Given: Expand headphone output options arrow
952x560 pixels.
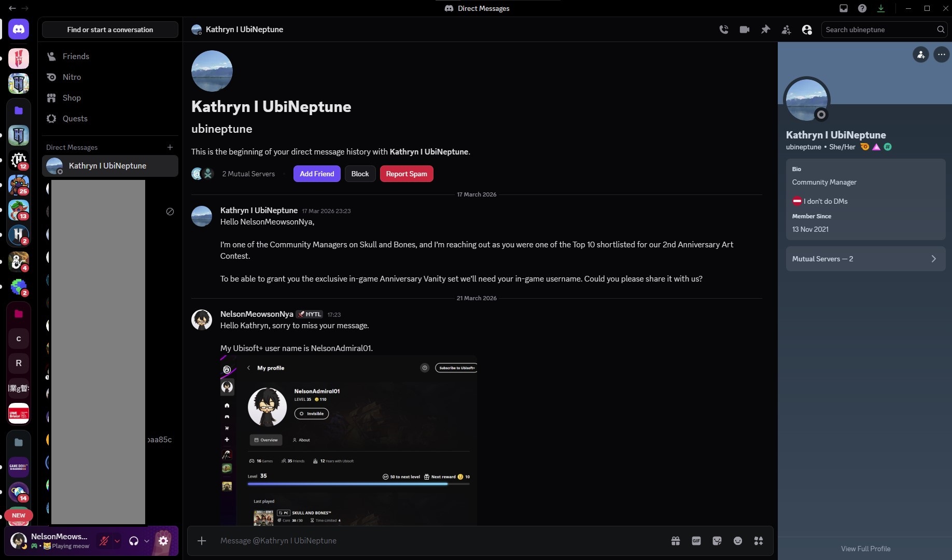Looking at the screenshot, I should point(147,541).
